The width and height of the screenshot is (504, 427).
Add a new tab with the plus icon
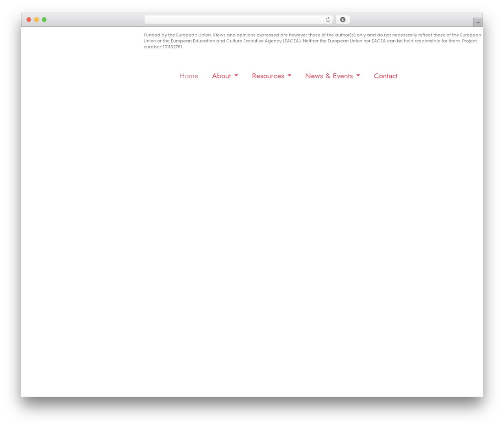[478, 22]
